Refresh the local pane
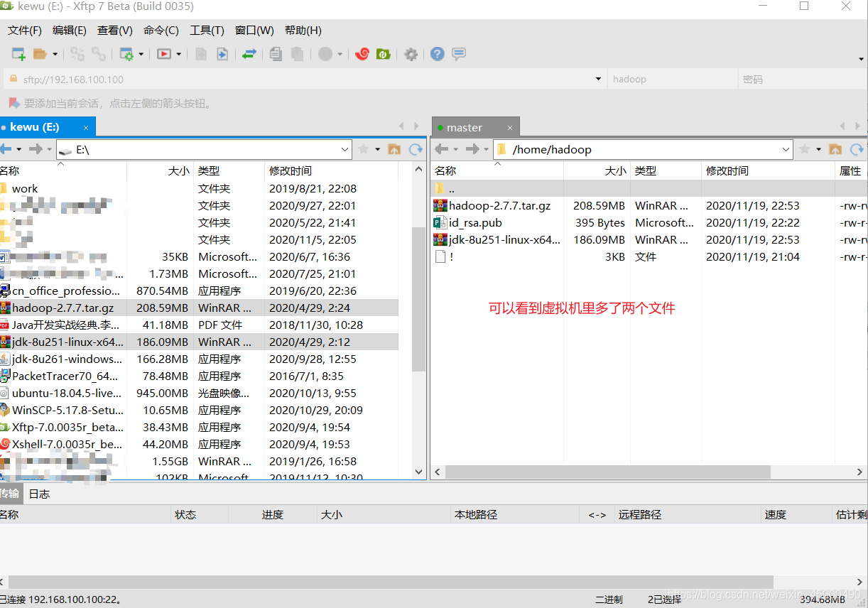 416,149
